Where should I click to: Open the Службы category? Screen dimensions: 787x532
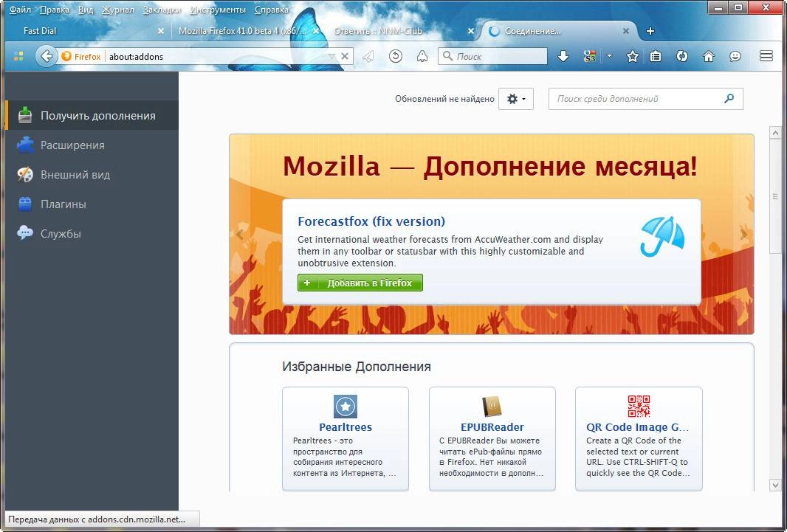pyautogui.click(x=92, y=234)
